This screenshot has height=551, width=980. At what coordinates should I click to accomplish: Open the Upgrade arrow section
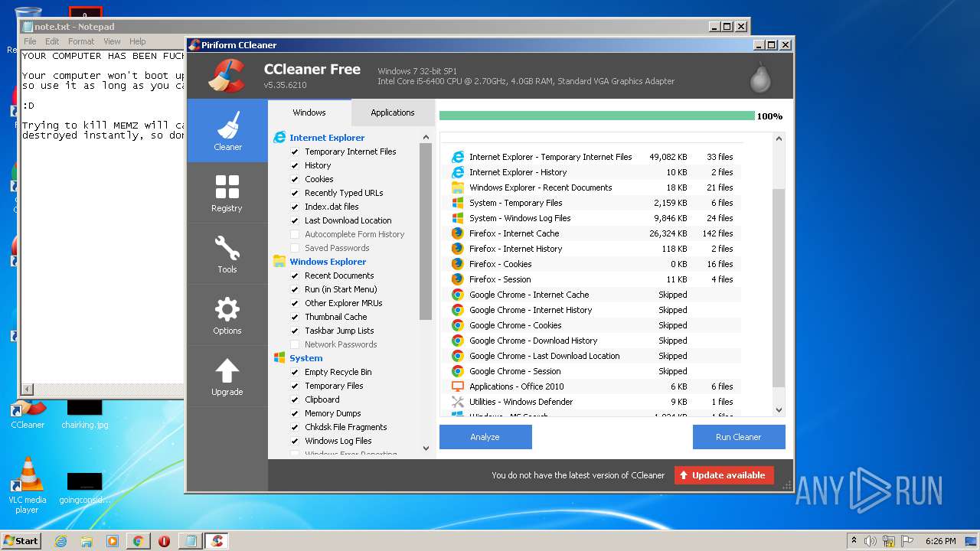click(x=227, y=376)
